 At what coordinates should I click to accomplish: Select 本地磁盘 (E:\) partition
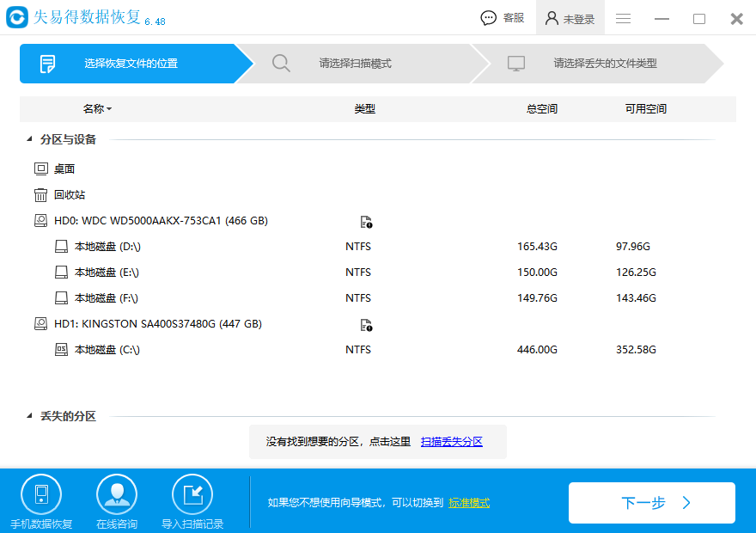coord(107,273)
